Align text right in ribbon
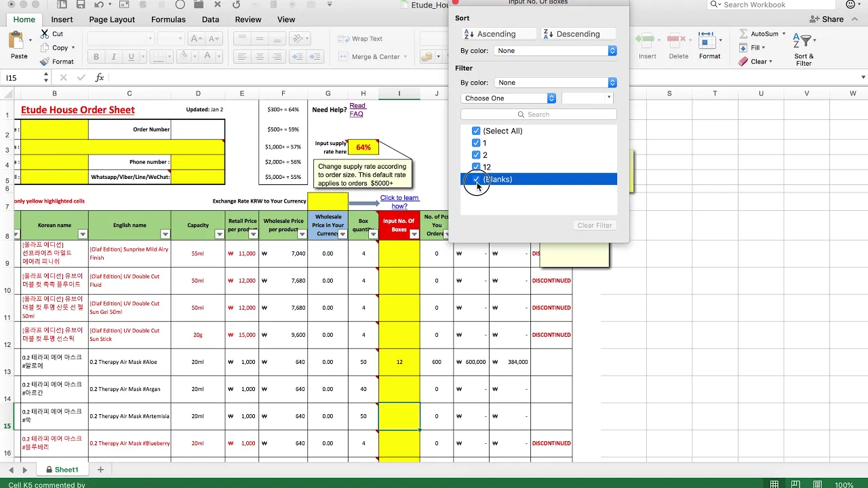868x488 pixels. click(x=276, y=57)
